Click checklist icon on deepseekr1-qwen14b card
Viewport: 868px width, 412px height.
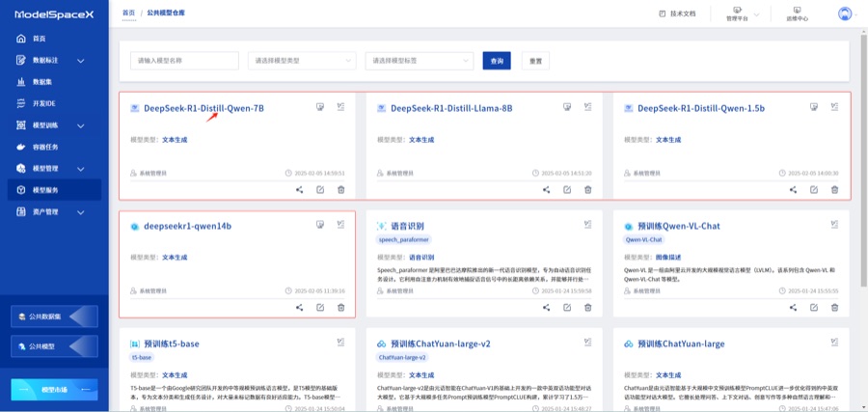coord(341,224)
